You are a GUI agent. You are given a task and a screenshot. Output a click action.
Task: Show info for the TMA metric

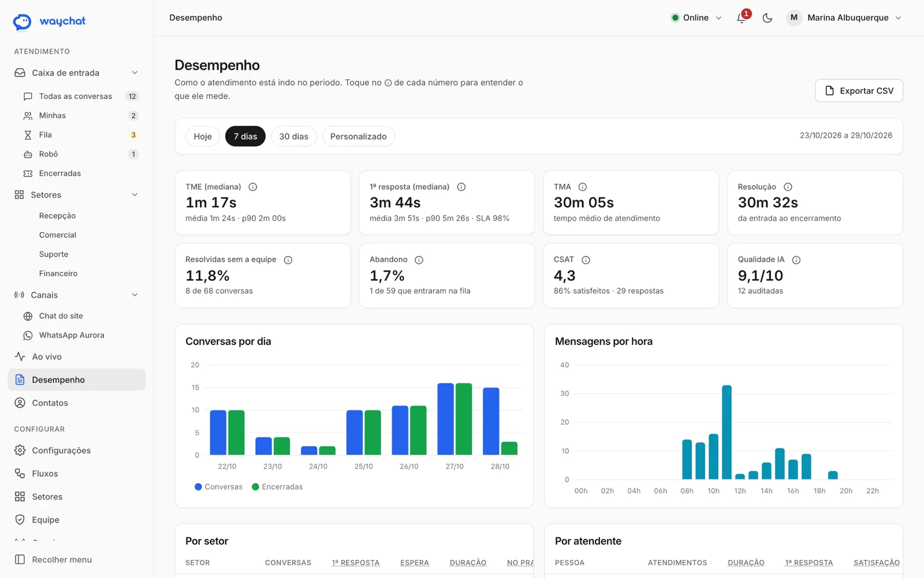pos(583,187)
